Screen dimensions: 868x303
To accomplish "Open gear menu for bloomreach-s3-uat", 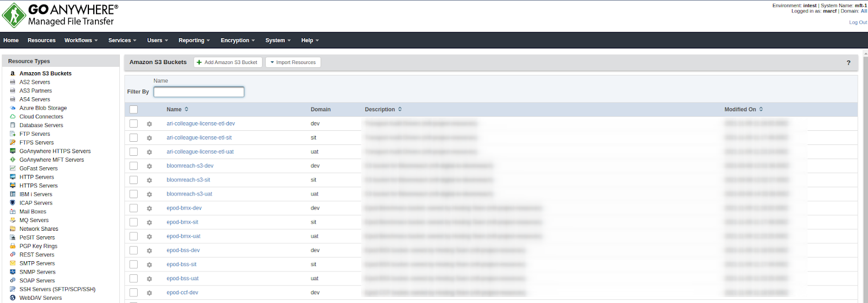I will (x=149, y=194).
